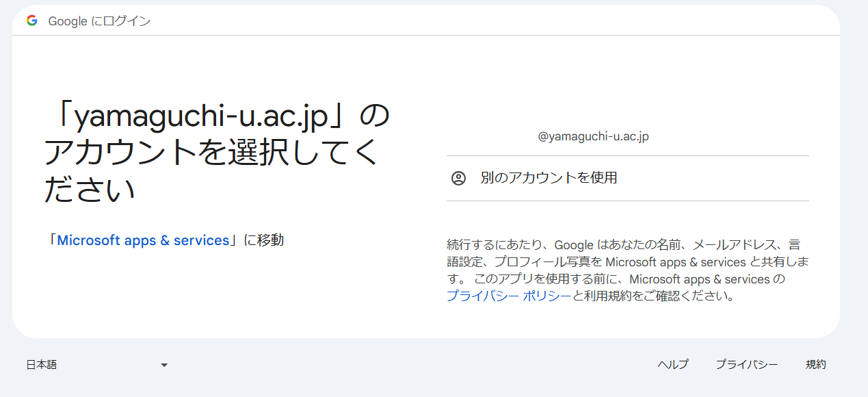The width and height of the screenshot is (868, 397).
Task: Open the ヘルプ footer link
Action: tap(673, 365)
